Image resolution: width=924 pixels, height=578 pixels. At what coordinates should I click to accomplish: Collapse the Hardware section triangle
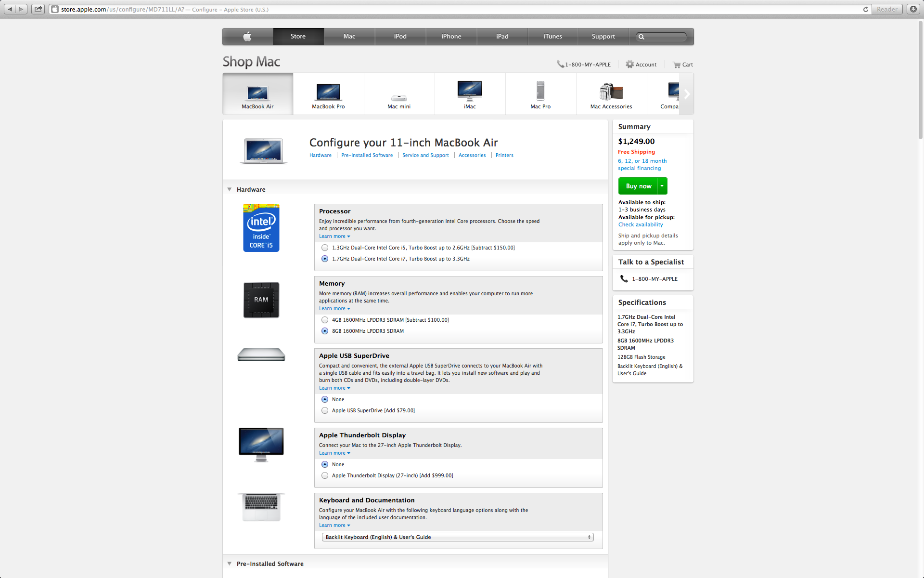coord(230,190)
